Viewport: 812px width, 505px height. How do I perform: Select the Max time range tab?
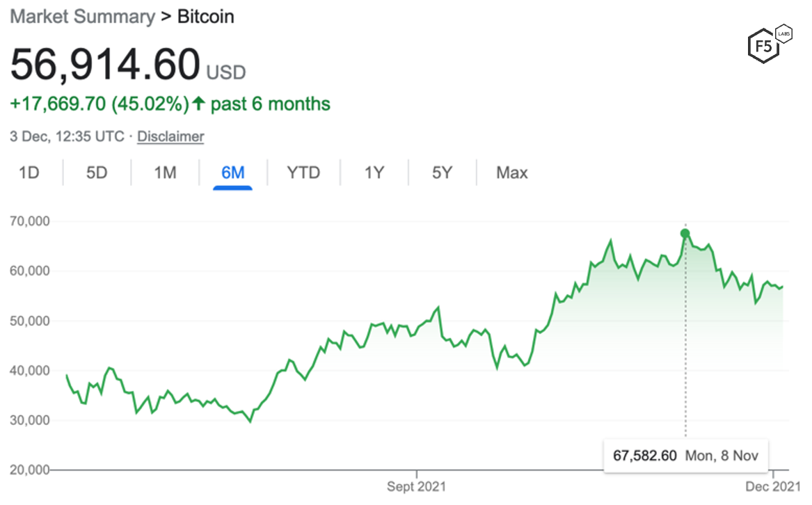(x=512, y=173)
